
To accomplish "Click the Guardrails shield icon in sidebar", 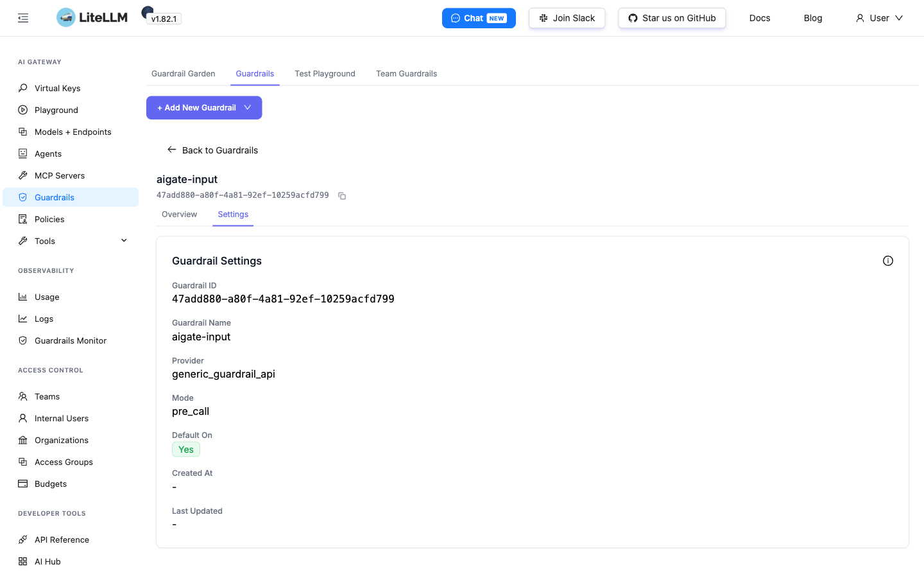I will (23, 197).
